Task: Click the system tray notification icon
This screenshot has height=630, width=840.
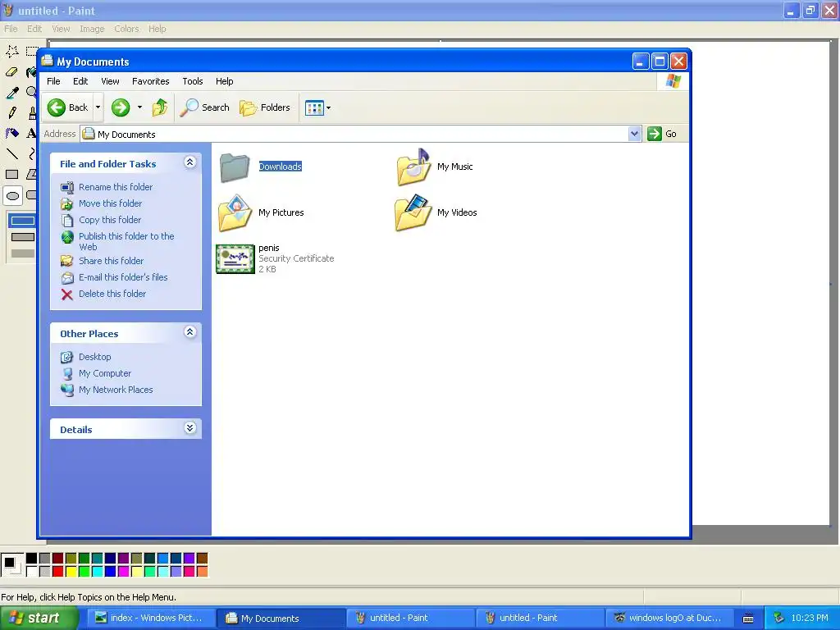Action: coord(779,619)
